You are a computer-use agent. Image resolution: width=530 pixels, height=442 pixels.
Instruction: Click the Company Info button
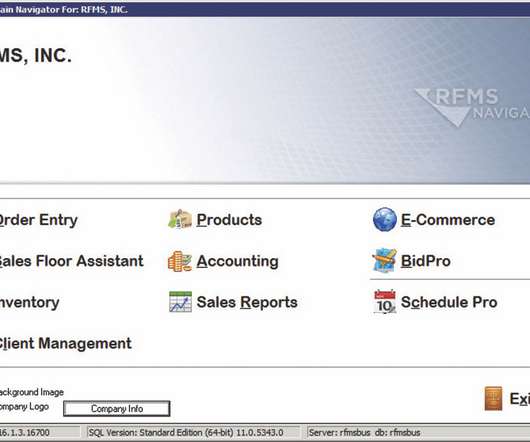coord(117,409)
